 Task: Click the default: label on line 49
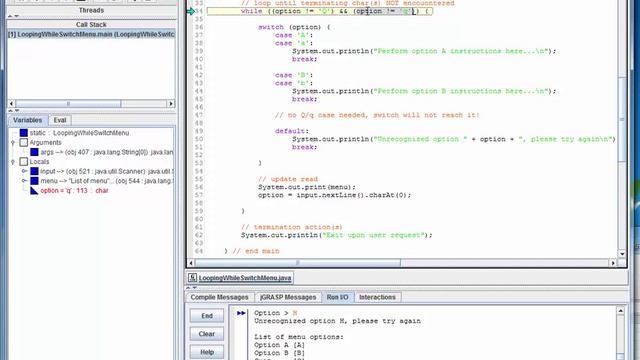(x=292, y=131)
